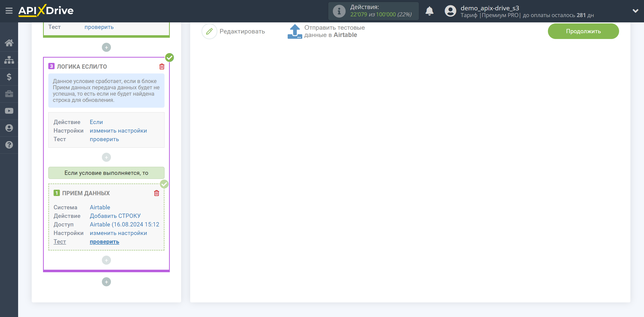This screenshot has width=644, height=317.
Task: Click the ПРИЕМ ДАННЫХ title
Action: (x=86, y=193)
